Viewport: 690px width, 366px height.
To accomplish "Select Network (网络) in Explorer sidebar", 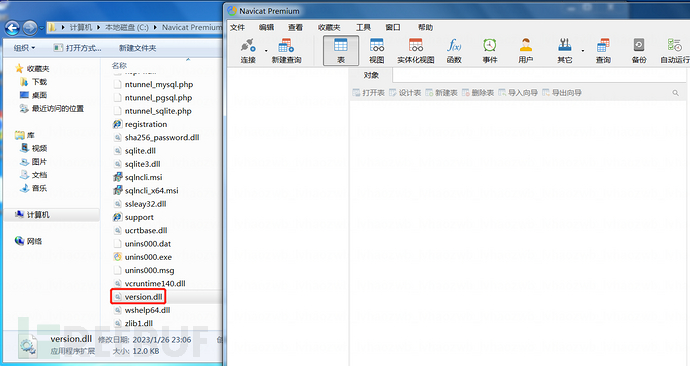I will point(29,241).
